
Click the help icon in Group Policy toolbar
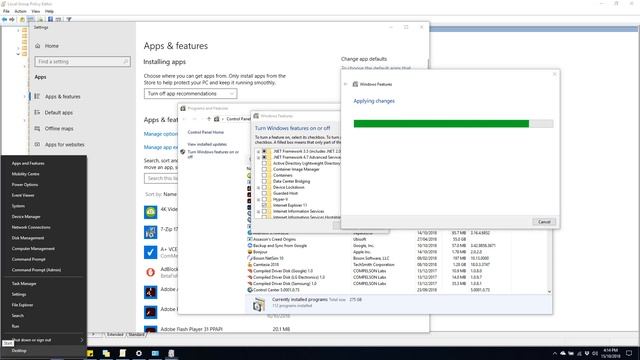[50, 19]
